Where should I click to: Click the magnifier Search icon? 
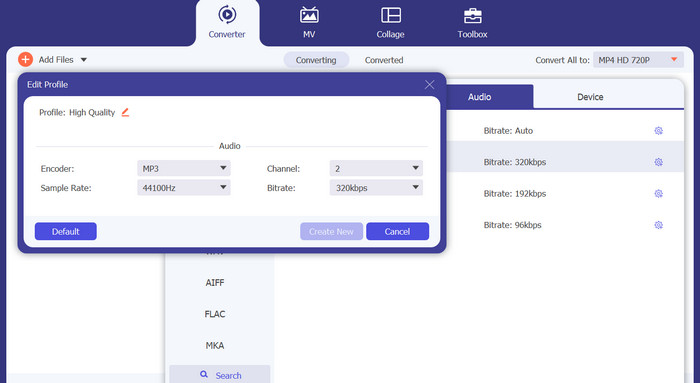click(x=204, y=375)
